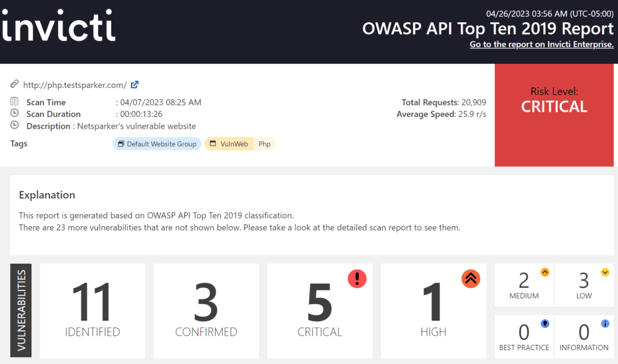The width and height of the screenshot is (618, 364).
Task: Open the php.testsparker.com URL link
Action: coord(75,85)
